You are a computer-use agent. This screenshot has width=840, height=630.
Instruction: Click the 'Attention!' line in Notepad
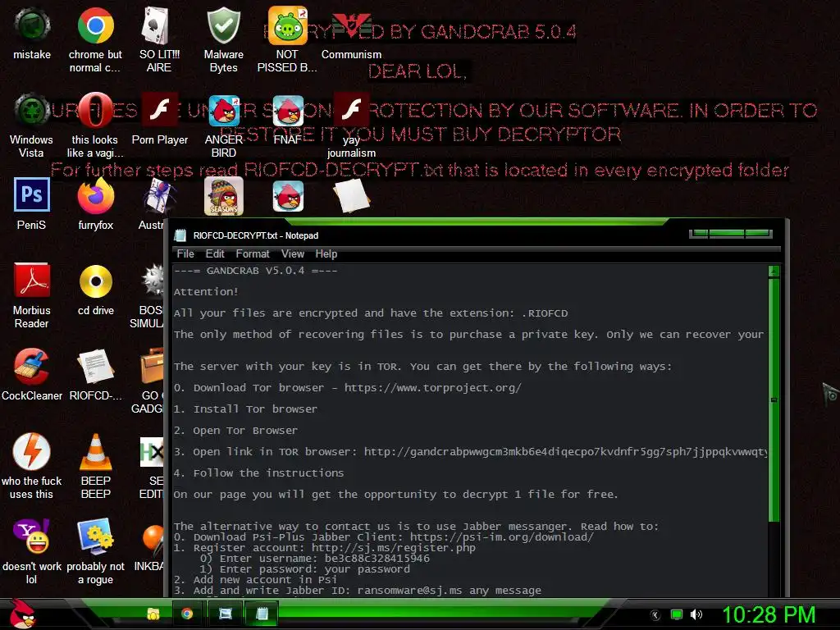(206, 292)
